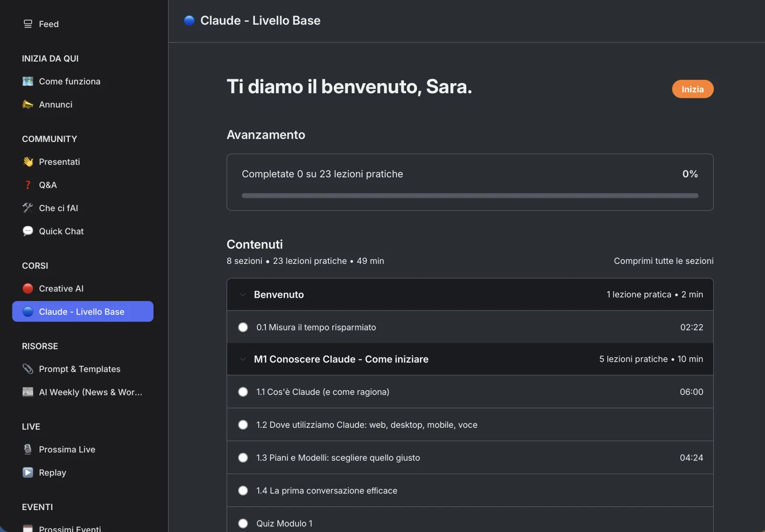
Task: Click the course progress bar
Action: 470,195
